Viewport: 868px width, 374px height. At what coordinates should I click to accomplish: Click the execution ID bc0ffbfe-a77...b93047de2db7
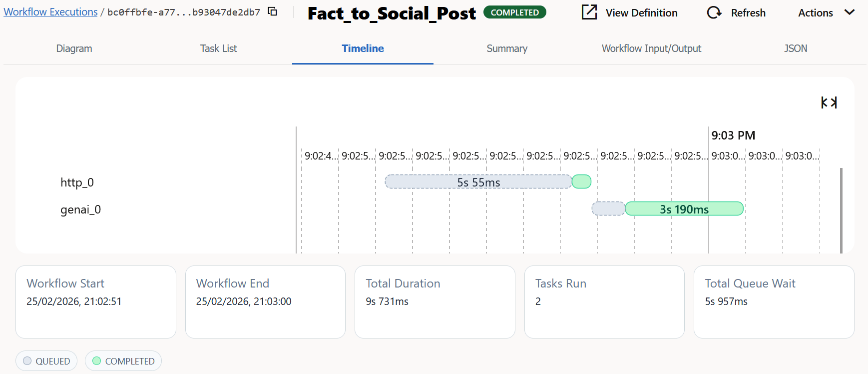(x=184, y=12)
